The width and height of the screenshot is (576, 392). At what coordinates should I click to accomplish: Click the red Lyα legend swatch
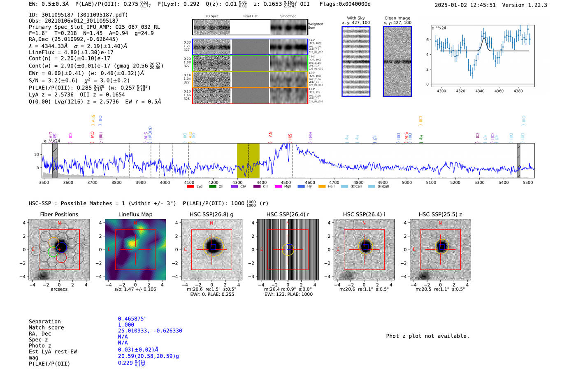190,187
